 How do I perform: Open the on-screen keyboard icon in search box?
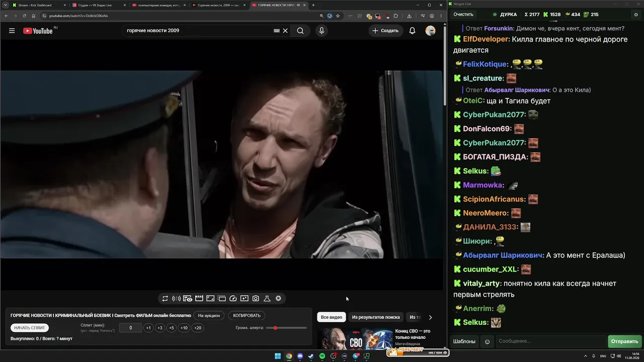pyautogui.click(x=277, y=31)
